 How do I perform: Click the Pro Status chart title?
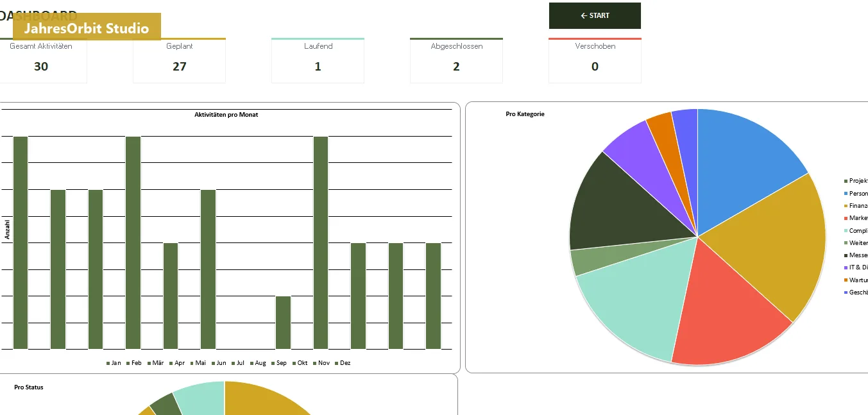pyautogui.click(x=29, y=387)
